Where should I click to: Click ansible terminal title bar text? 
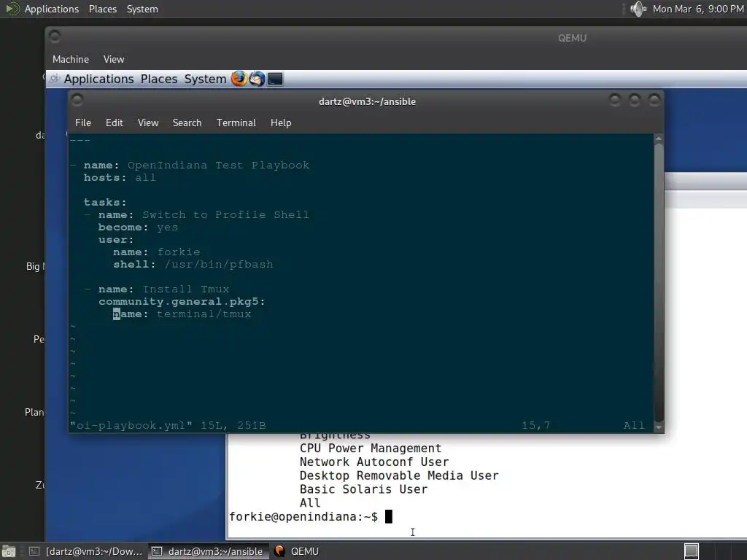click(367, 101)
